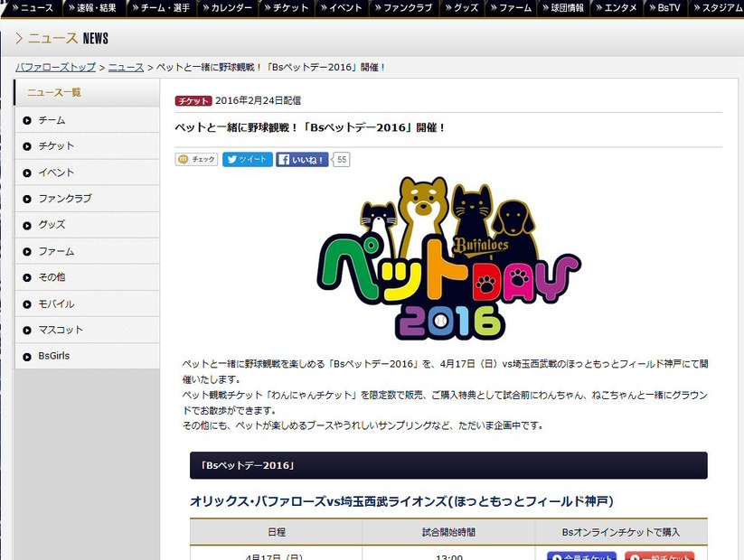Select マスコット in the news sidebar
Image resolution: width=744 pixels, height=560 pixels.
coord(87,330)
